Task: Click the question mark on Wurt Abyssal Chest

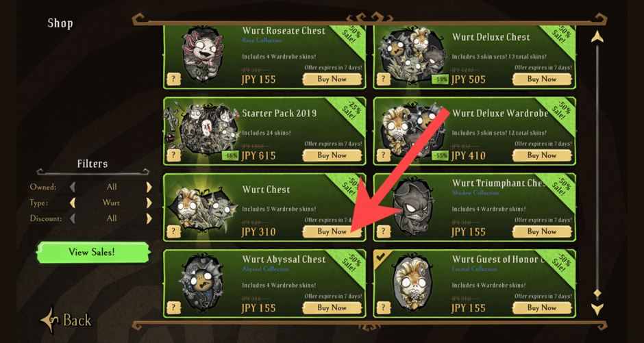Action: 173,307
